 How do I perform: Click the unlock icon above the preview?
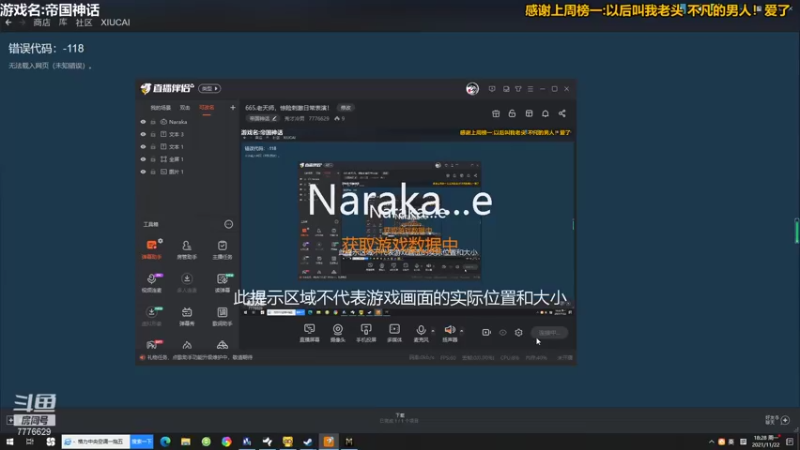(512, 113)
